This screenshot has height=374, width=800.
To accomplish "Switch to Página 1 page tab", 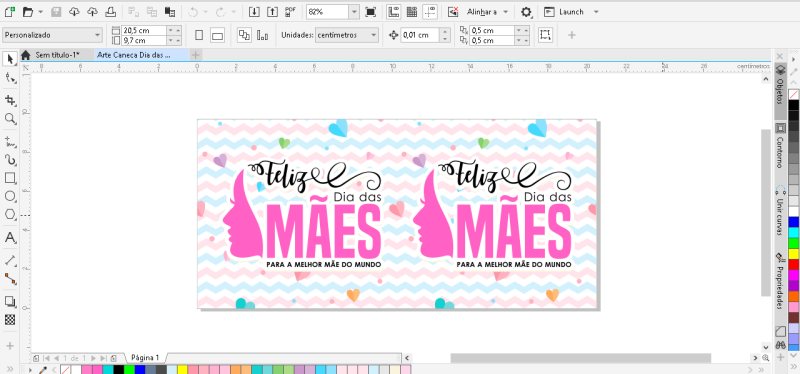I will click(145, 358).
